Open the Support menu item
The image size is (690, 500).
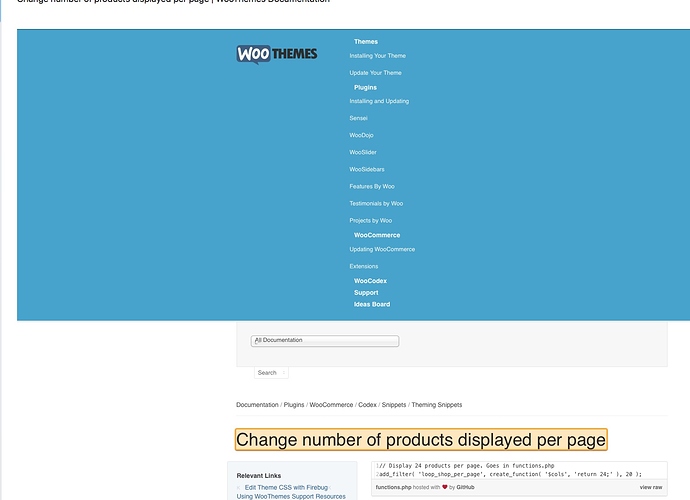[x=366, y=293]
